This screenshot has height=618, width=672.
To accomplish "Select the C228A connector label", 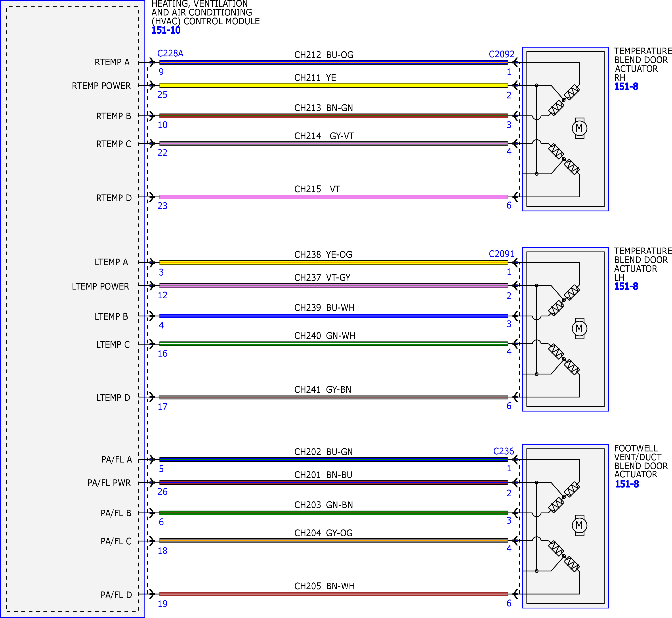I will point(170,54).
